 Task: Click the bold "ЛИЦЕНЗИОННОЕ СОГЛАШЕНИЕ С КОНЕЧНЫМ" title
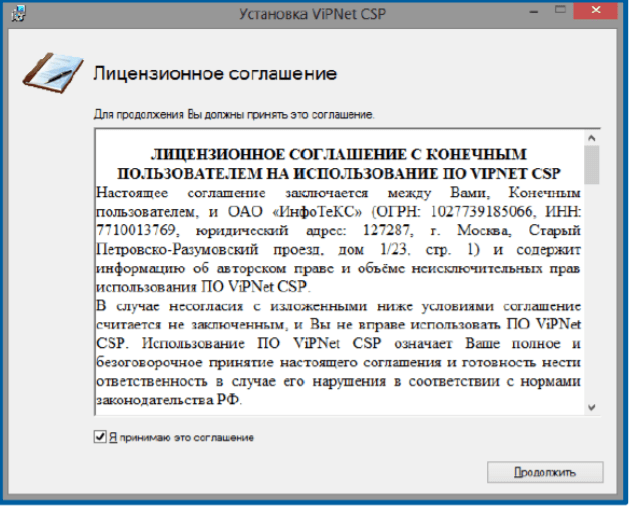pos(338,154)
